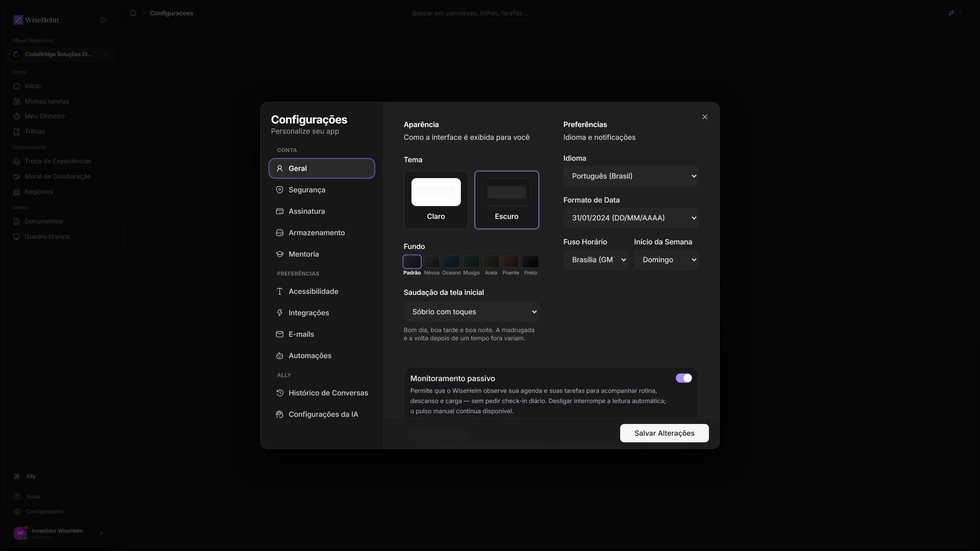
Task: Click the Configurações da IA brain icon
Action: (280, 415)
